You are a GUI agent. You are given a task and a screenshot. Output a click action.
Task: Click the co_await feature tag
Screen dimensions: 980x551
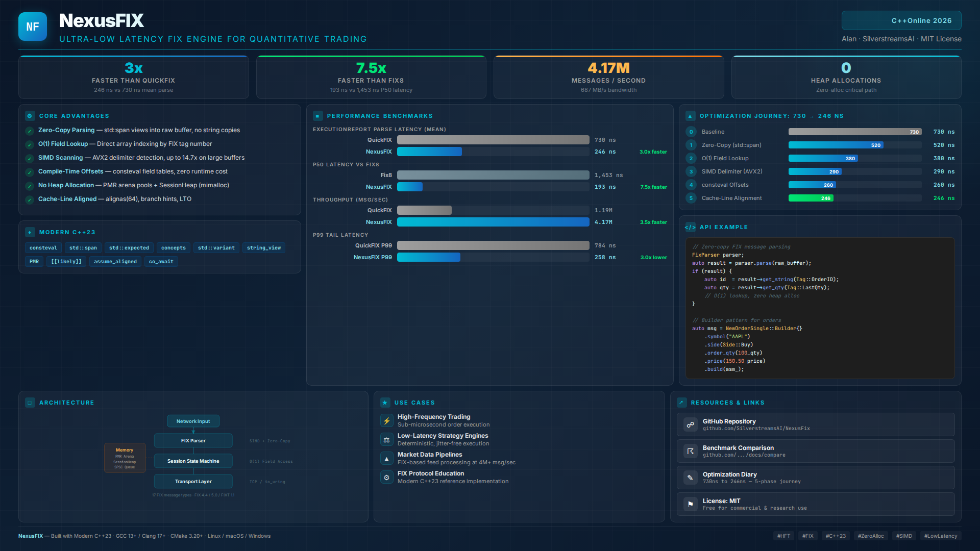tap(161, 262)
